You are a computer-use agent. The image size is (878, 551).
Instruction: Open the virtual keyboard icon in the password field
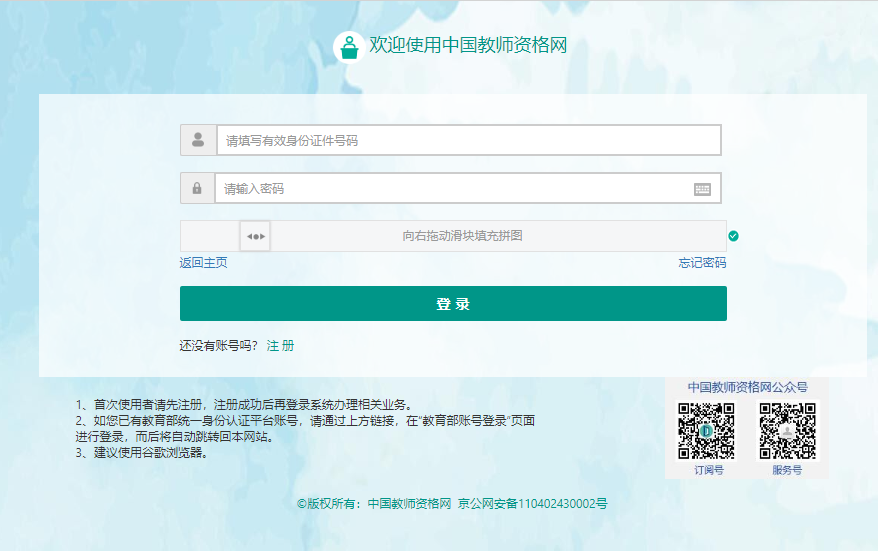point(702,189)
